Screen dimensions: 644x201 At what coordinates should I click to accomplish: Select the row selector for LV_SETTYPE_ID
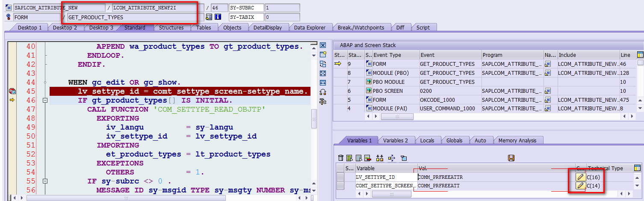coord(340,177)
